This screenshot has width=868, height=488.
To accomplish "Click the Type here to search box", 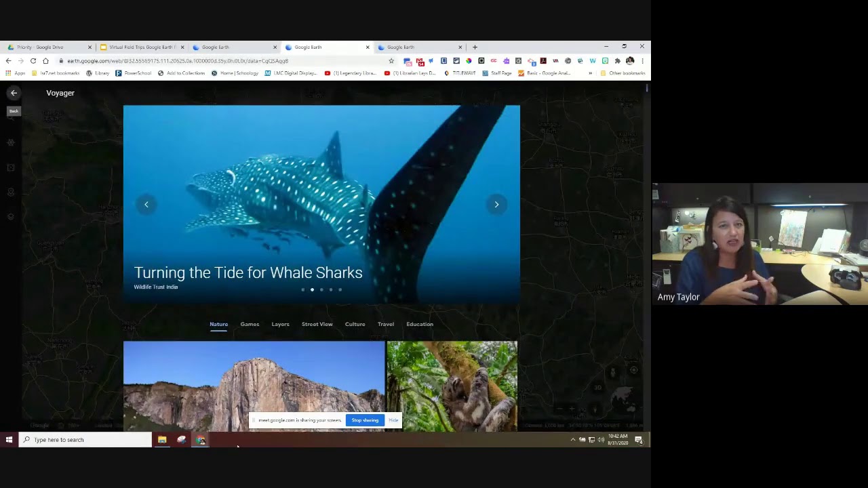I will (85, 440).
